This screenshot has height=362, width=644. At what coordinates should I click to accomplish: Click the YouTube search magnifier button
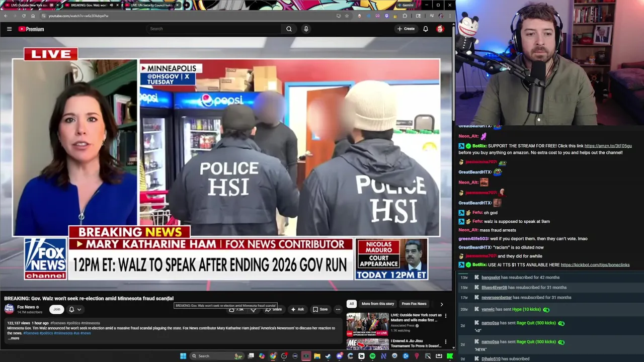coord(289,29)
